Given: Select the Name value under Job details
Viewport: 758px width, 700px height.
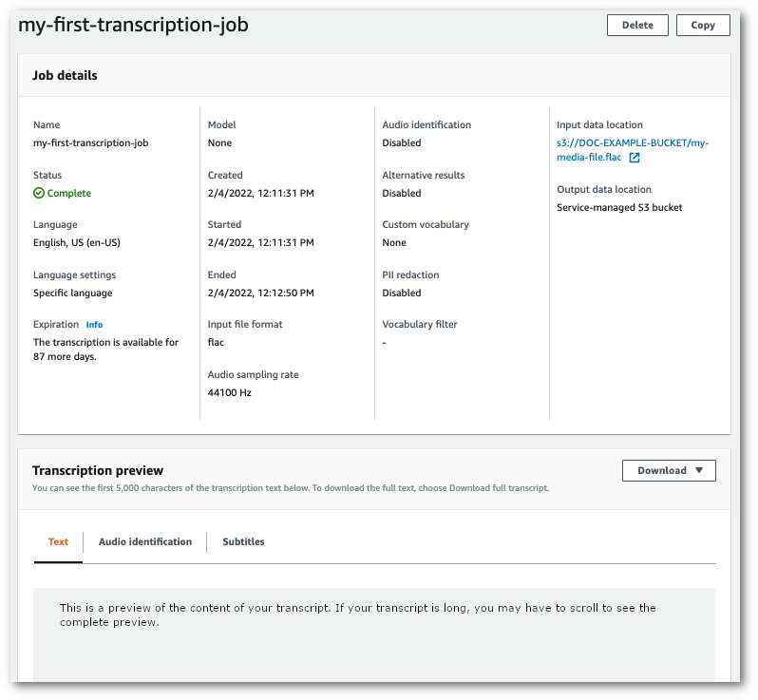Looking at the screenshot, I should point(90,143).
